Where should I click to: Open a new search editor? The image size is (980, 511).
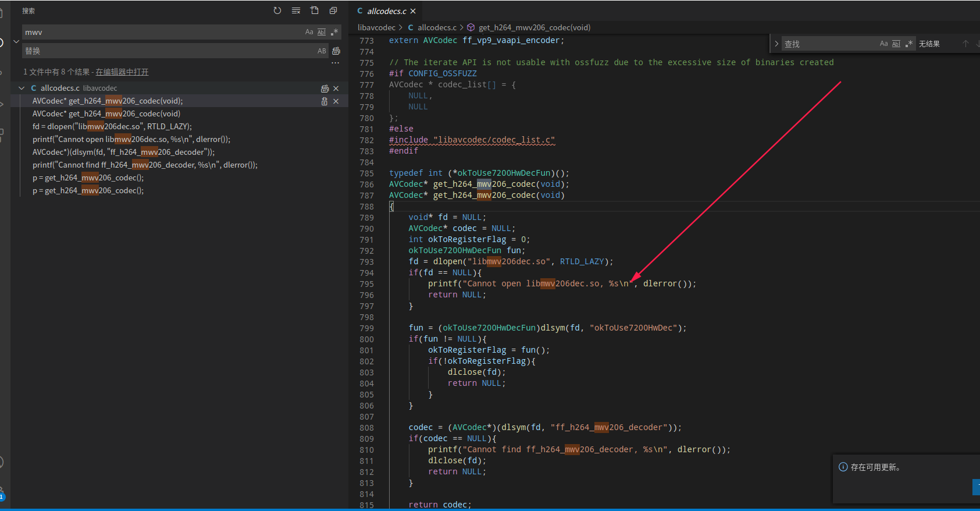(315, 10)
